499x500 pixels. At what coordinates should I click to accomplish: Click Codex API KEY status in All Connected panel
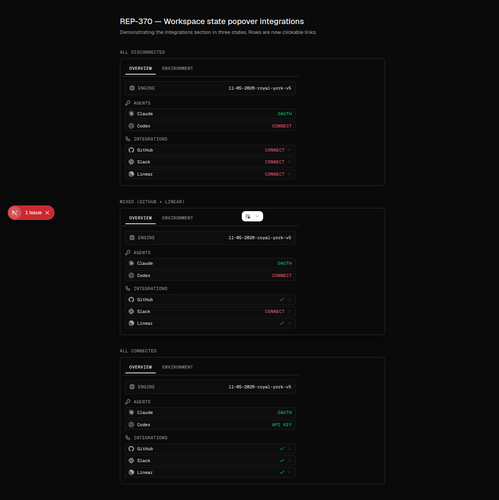point(282,425)
